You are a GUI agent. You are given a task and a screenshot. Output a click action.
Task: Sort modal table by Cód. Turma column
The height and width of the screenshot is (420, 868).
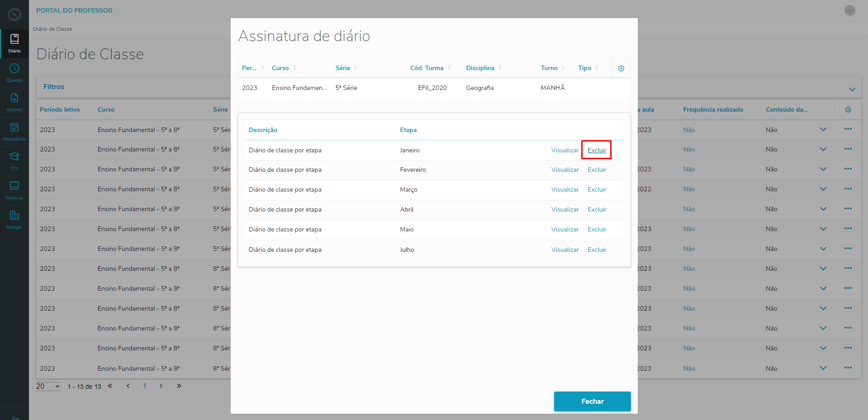(x=431, y=68)
